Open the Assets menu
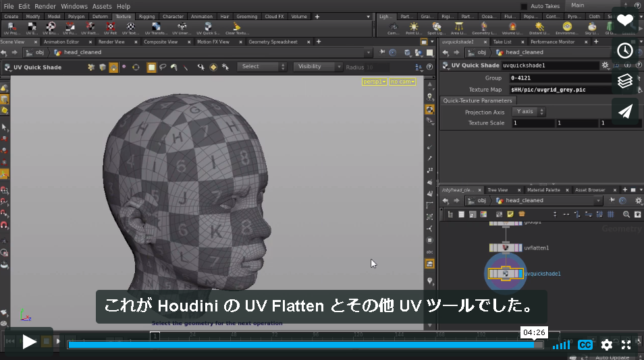The height and width of the screenshot is (360, 644). 102,6
